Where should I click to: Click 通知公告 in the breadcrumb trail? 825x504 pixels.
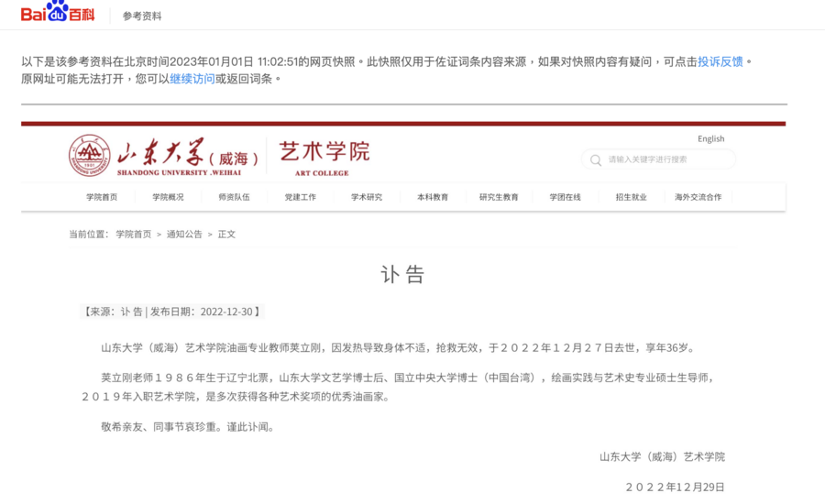click(x=184, y=235)
